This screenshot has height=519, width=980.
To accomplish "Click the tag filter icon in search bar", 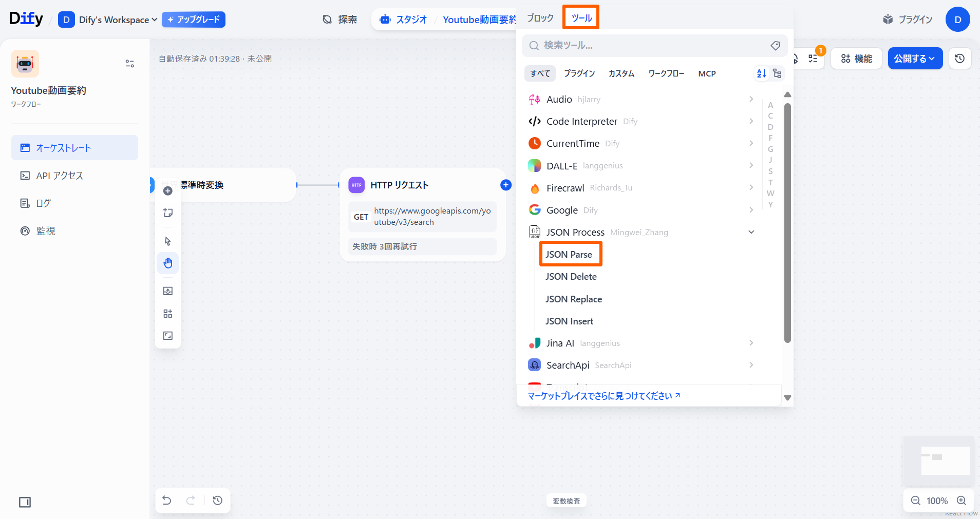I will (x=776, y=46).
